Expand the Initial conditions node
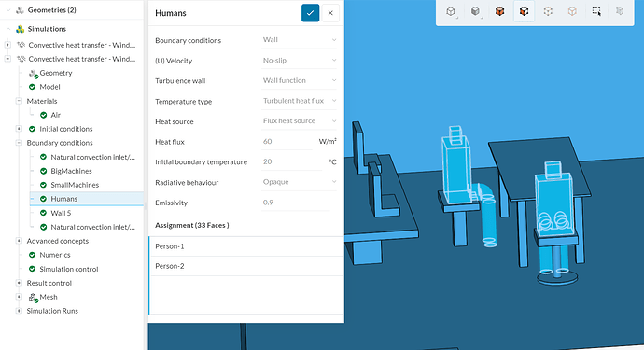This screenshot has width=644, height=350. 19,129
